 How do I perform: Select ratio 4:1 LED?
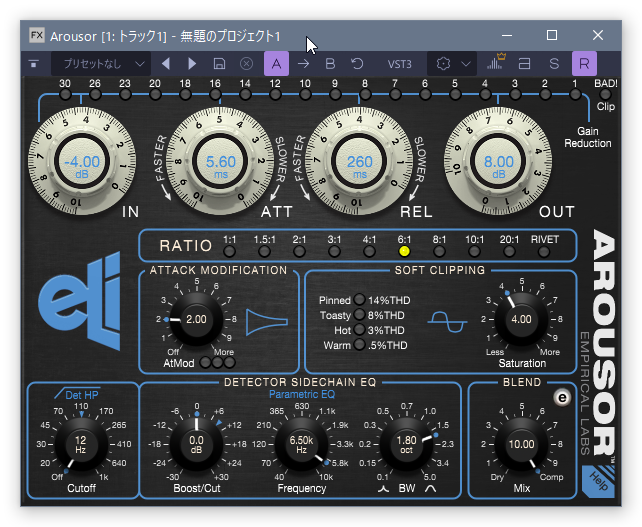tap(369, 251)
